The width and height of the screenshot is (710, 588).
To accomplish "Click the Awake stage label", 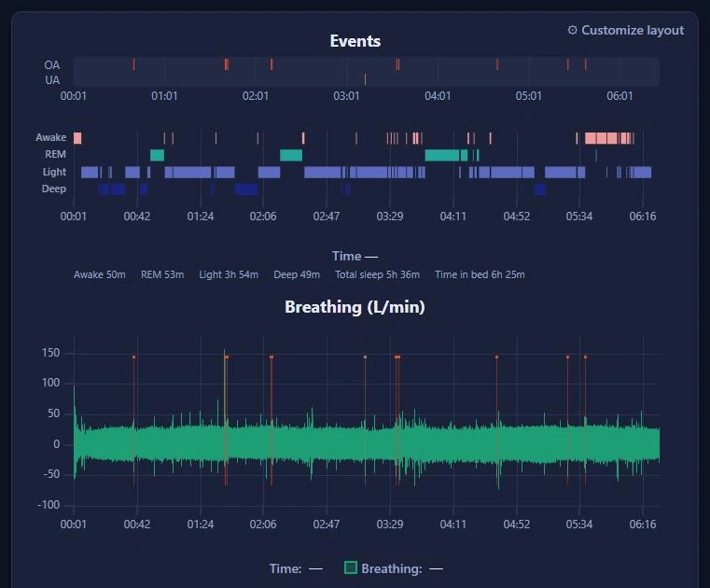I will tap(50, 137).
